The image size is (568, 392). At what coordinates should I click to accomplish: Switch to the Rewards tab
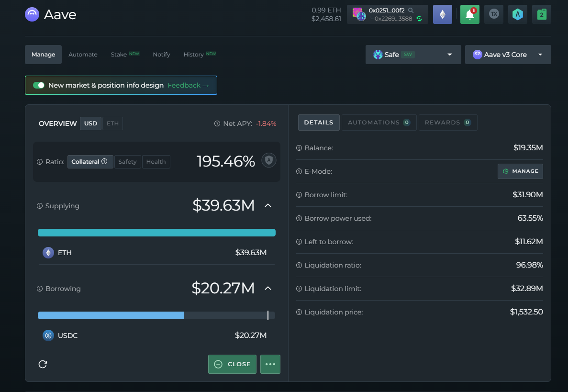[448, 123]
